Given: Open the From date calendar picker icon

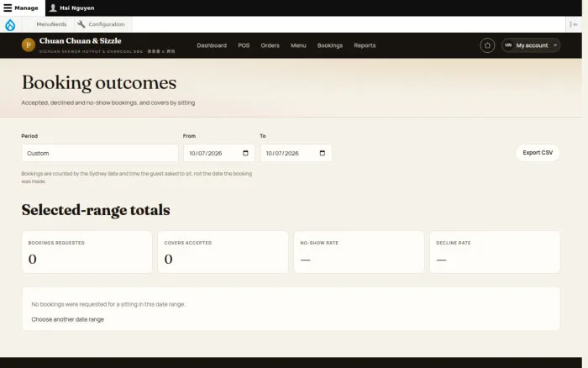Looking at the screenshot, I should click(245, 153).
